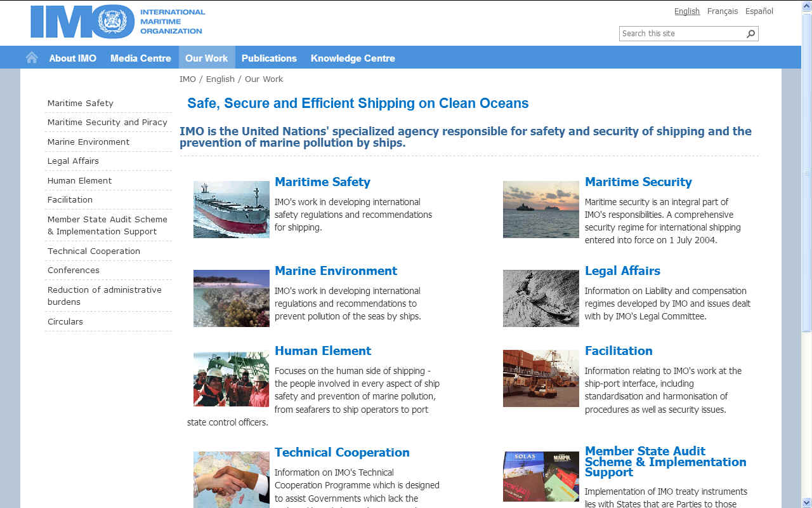
Task: Click the Member State Audit books thumbnail
Action: tap(541, 477)
